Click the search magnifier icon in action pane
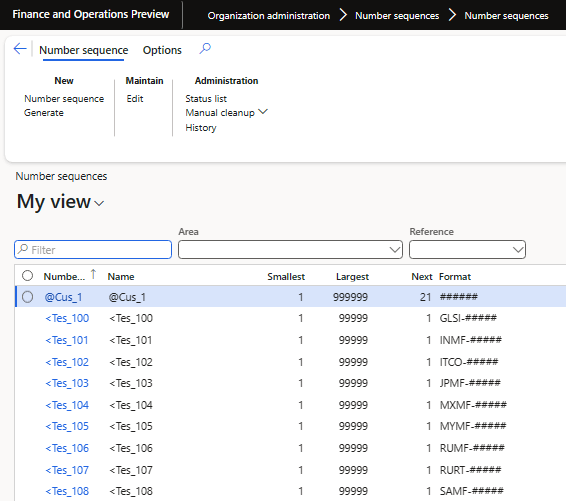Image resolution: width=566 pixels, height=501 pixels. 205,48
